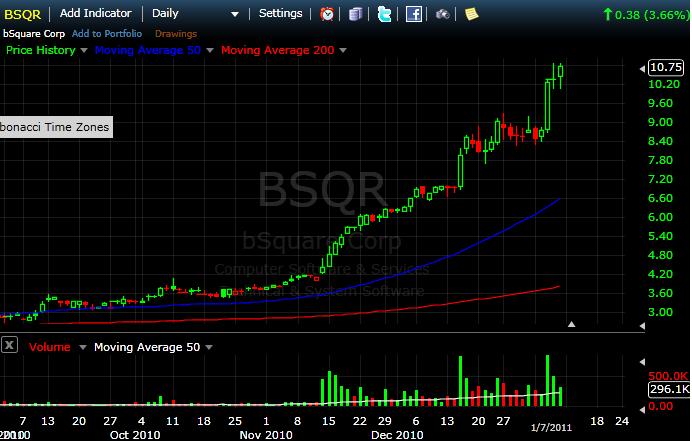Screen dimensions: 692x441
Task: Click the 1/7/2011 date label
Action: [x=551, y=427]
